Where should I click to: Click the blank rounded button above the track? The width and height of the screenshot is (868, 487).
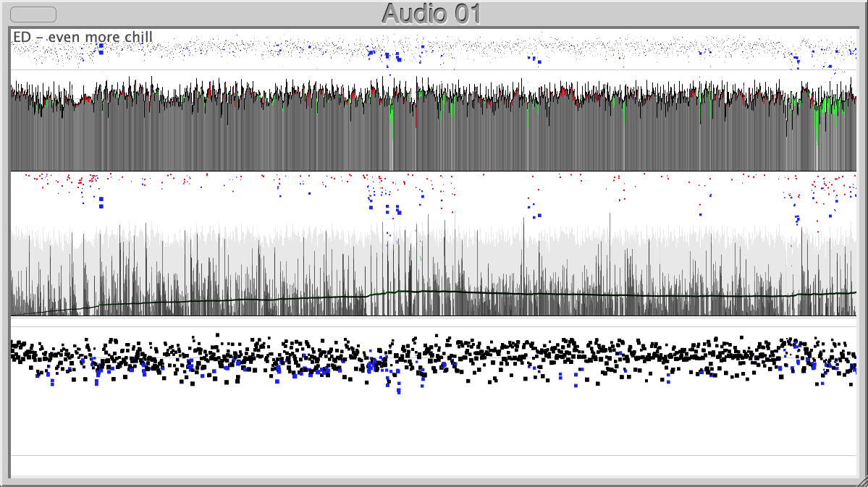pyautogui.click(x=33, y=13)
